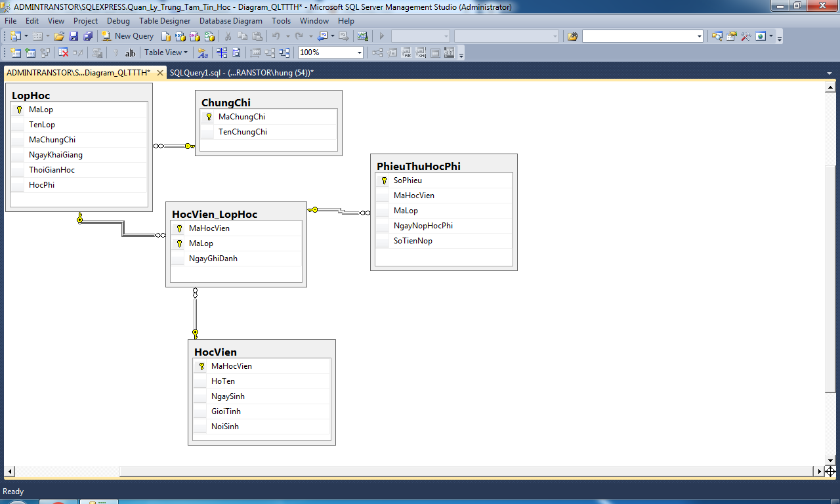Expand the 100% zoom dropdown
840x504 pixels.
[359, 52]
